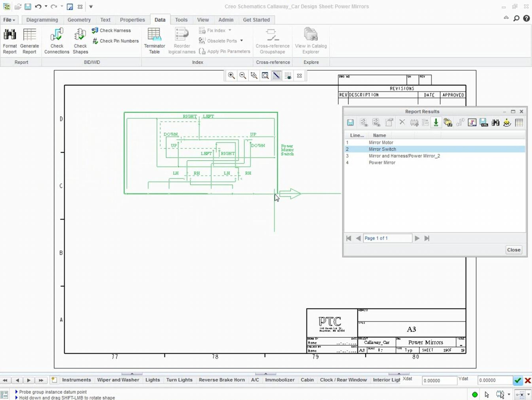Image resolution: width=532 pixels, height=400 pixels.
Task: Open the Terminator Table tool
Action: [154, 40]
